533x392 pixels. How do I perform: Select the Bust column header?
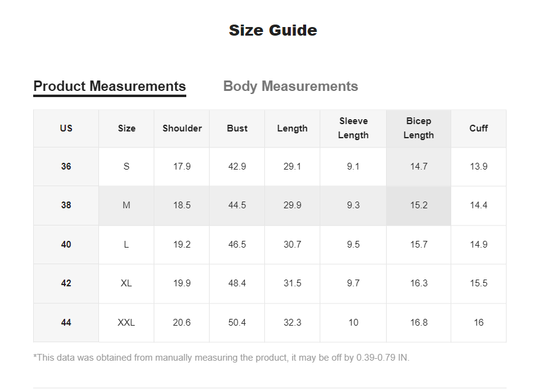pos(237,128)
